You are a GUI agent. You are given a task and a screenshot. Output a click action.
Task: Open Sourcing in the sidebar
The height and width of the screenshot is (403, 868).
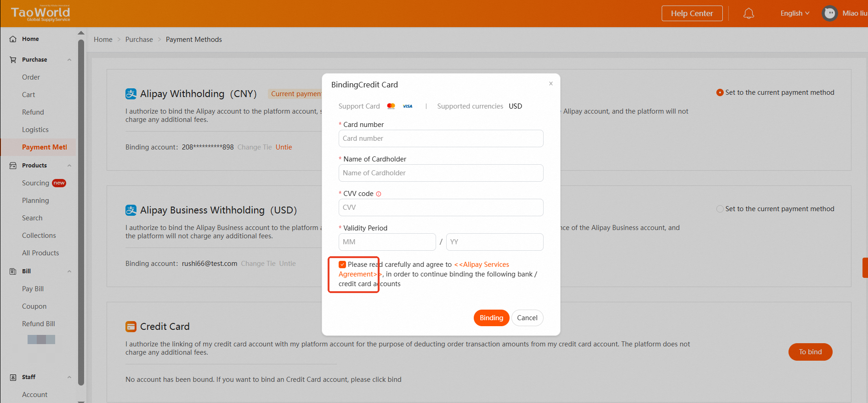(35, 183)
